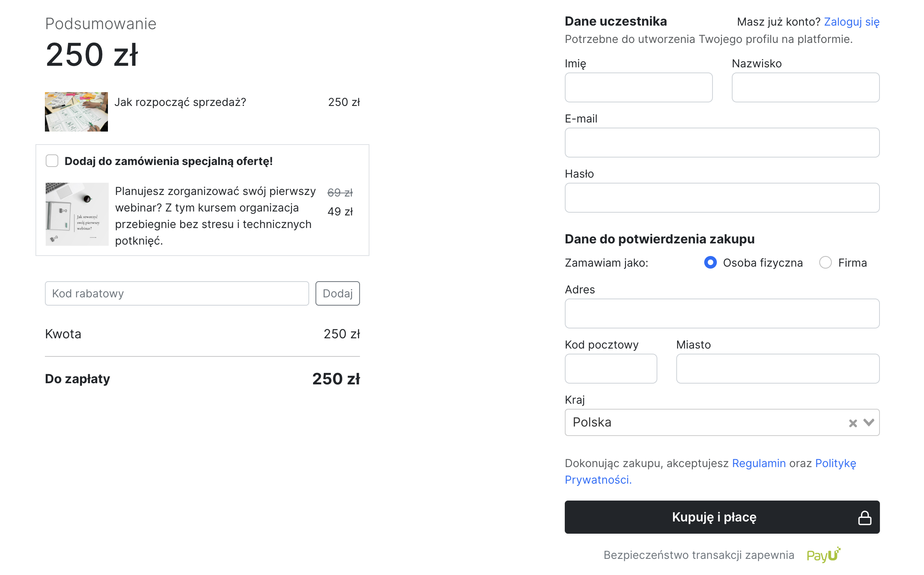Click into the Hasło password field

[x=722, y=198]
